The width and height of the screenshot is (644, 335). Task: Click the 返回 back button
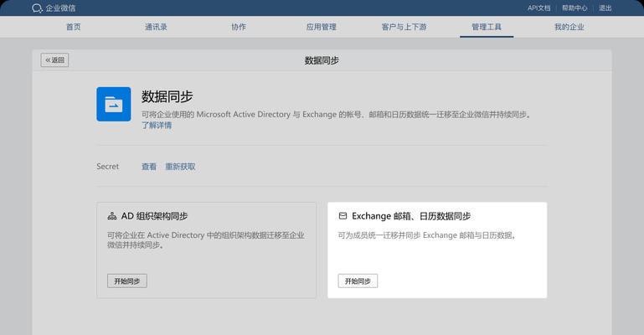click(x=54, y=60)
